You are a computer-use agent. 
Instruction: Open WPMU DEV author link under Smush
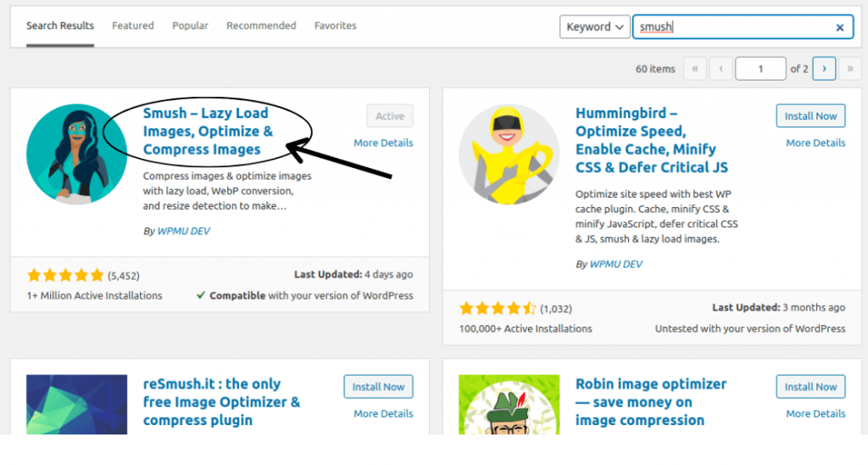click(183, 231)
